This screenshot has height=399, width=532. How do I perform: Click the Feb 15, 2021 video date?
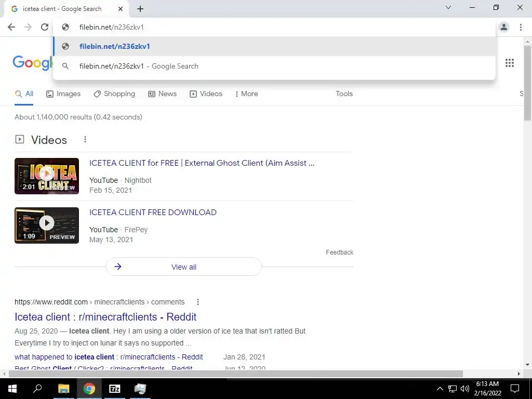coord(111,190)
